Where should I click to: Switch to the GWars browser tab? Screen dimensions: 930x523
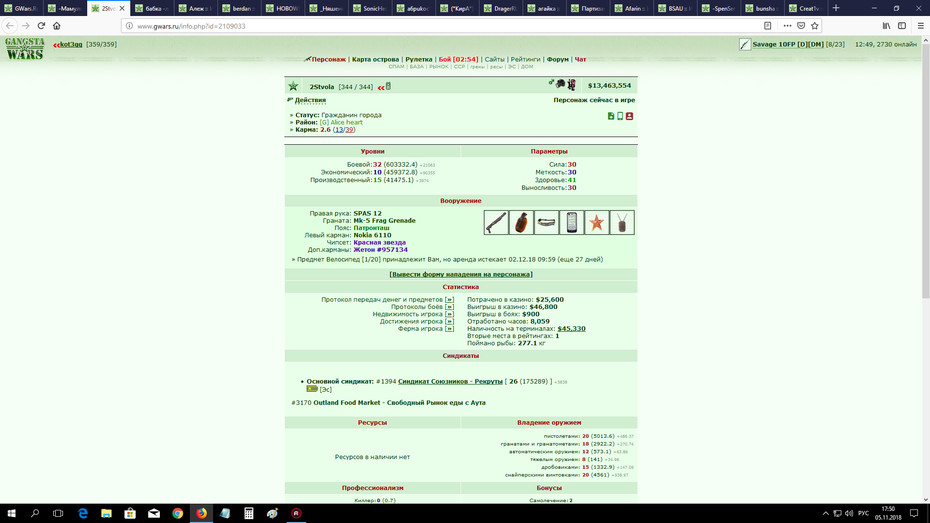21,8
